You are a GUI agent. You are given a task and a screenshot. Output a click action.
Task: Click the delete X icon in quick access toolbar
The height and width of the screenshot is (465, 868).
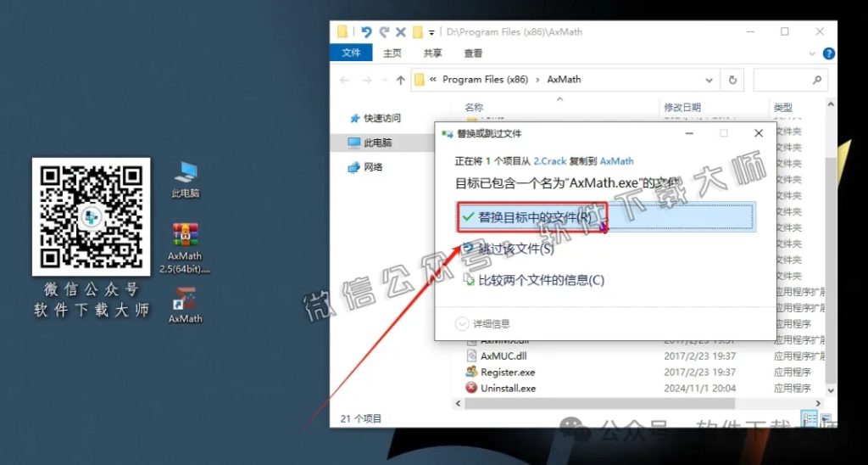point(401,32)
